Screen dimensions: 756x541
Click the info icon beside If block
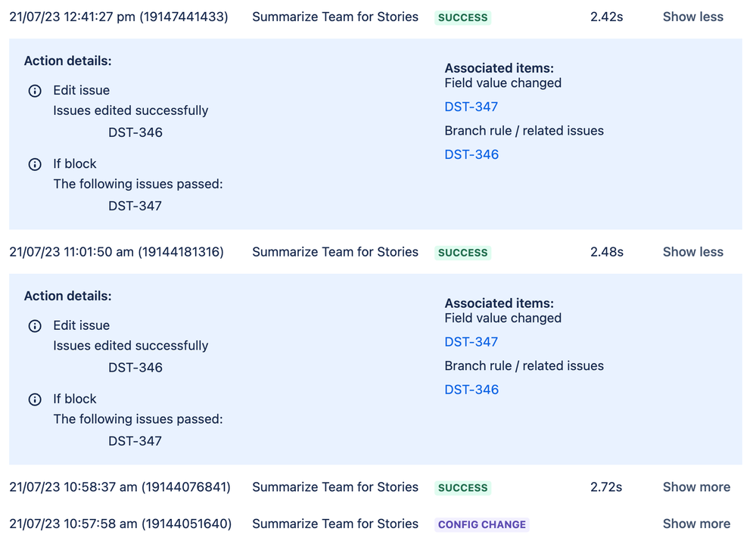[x=35, y=164]
